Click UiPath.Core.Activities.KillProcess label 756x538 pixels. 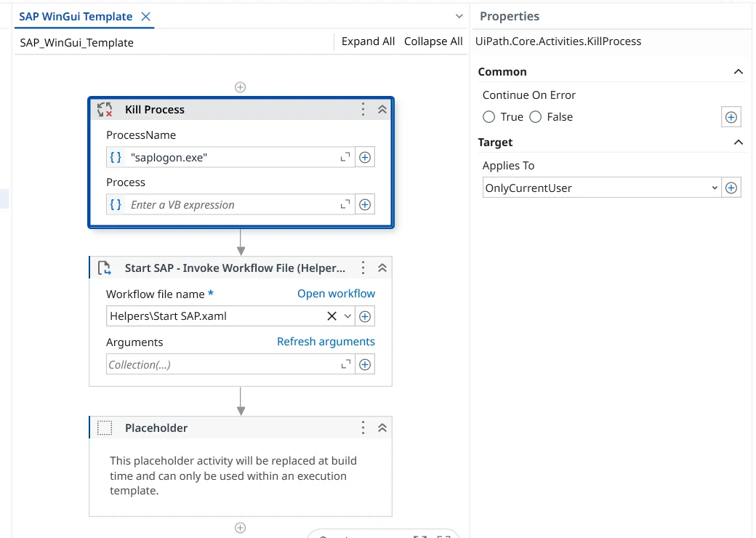(558, 41)
